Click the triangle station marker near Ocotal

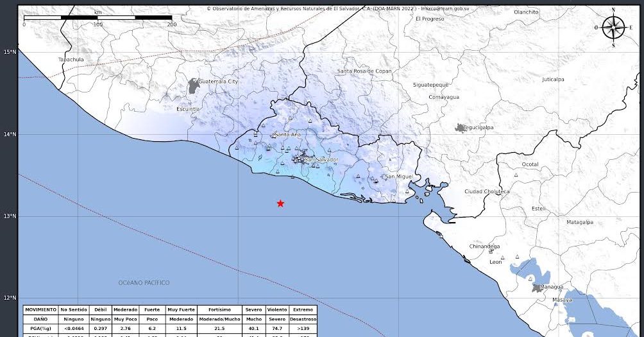pos(516,175)
